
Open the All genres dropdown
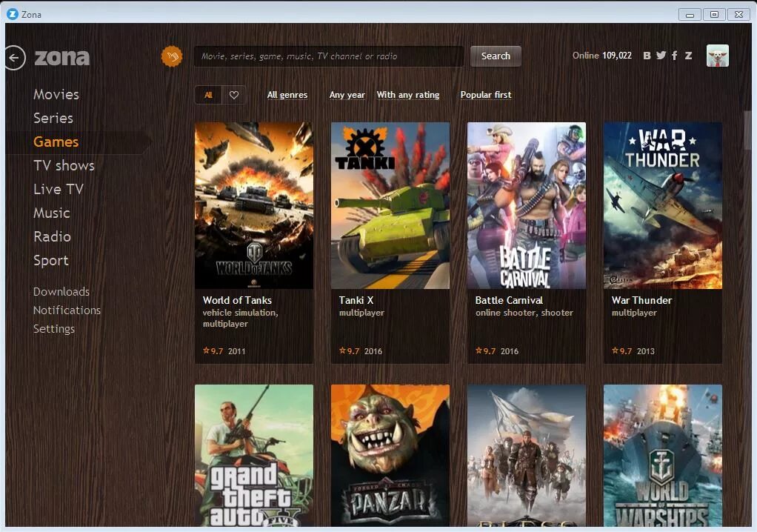click(287, 95)
